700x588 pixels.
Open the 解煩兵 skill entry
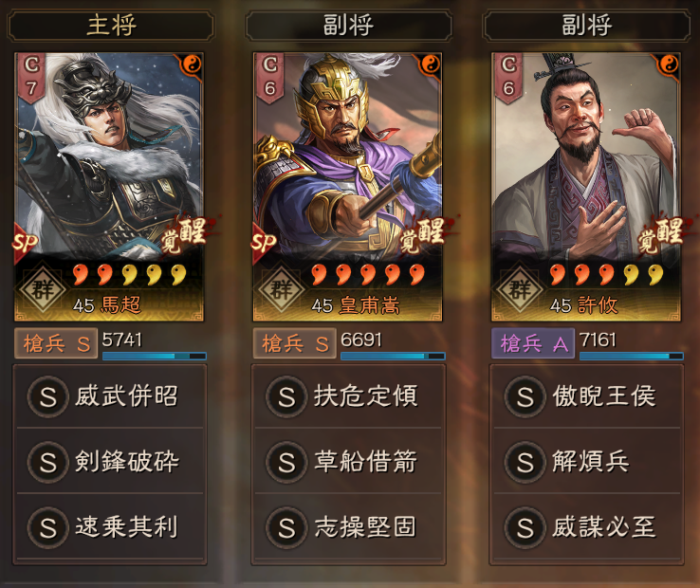click(586, 461)
